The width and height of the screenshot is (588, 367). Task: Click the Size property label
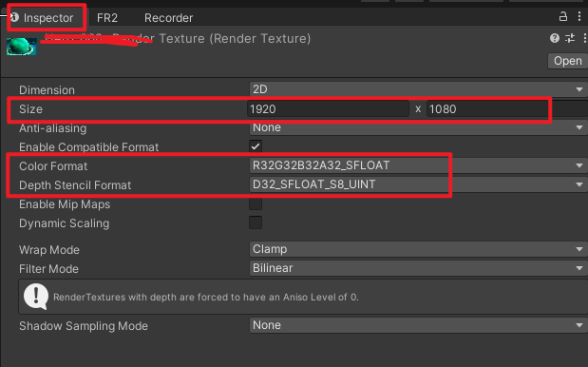coord(30,109)
